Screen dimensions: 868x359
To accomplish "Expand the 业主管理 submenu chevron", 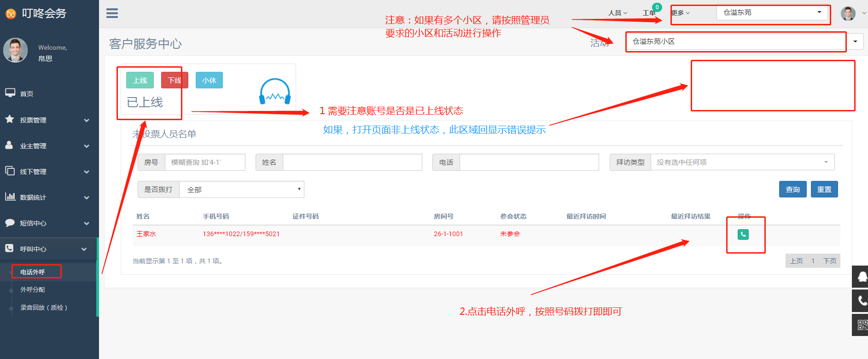I will (86, 146).
